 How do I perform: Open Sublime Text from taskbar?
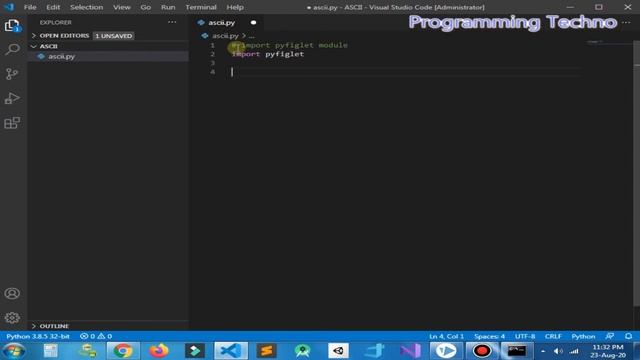point(267,351)
